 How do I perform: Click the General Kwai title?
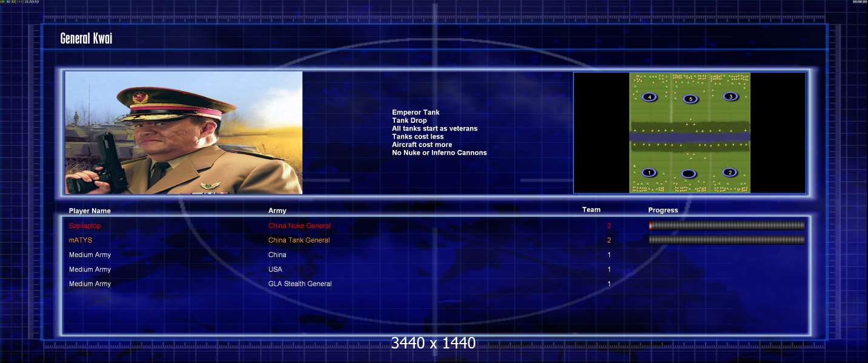[x=86, y=39]
